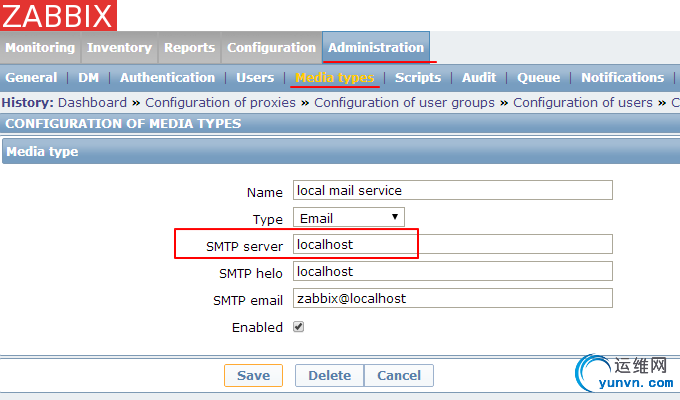Click the Media type section header
680x400 pixels.
click(x=341, y=151)
